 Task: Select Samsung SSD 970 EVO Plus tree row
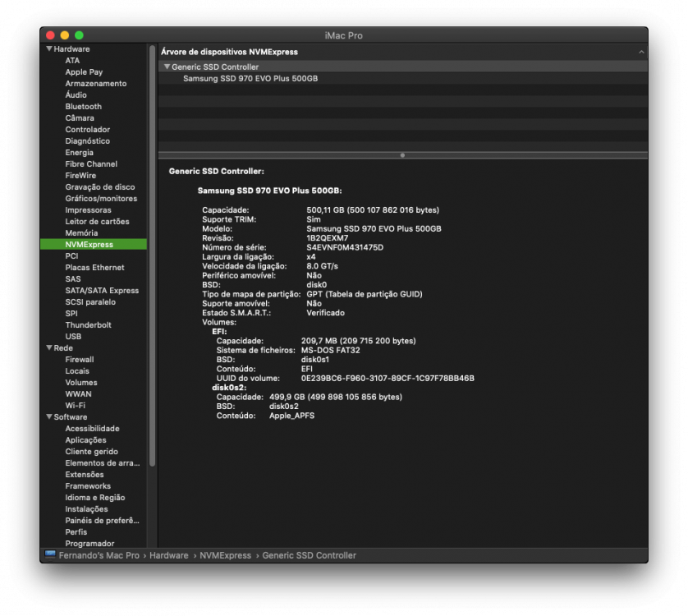403,79
